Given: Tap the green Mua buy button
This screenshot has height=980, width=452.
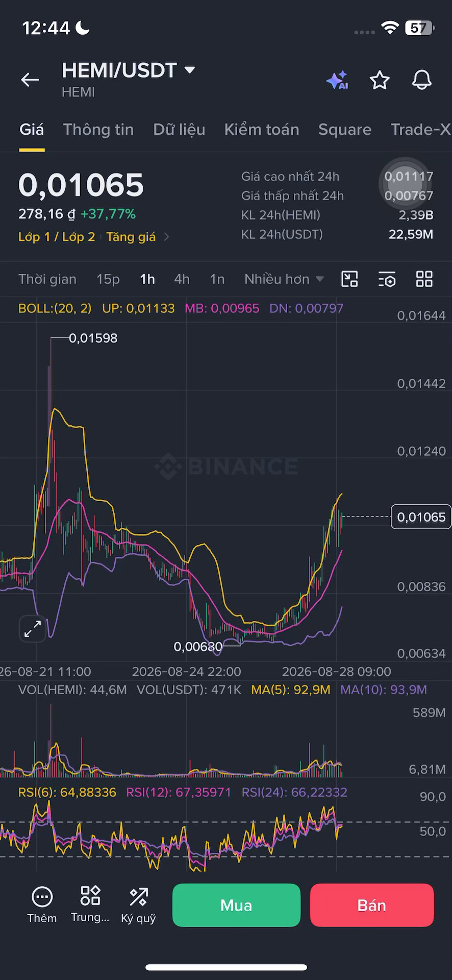Looking at the screenshot, I should pos(236,905).
